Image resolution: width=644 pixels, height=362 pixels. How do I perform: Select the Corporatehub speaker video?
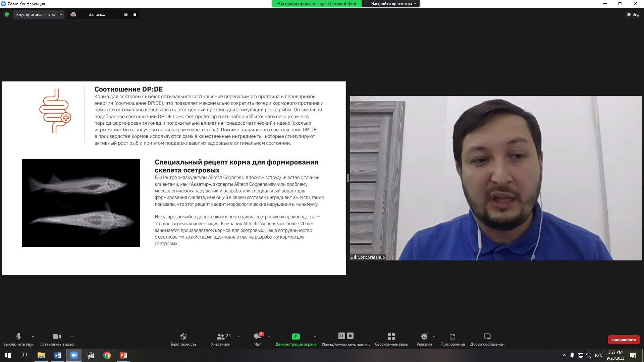point(496,178)
